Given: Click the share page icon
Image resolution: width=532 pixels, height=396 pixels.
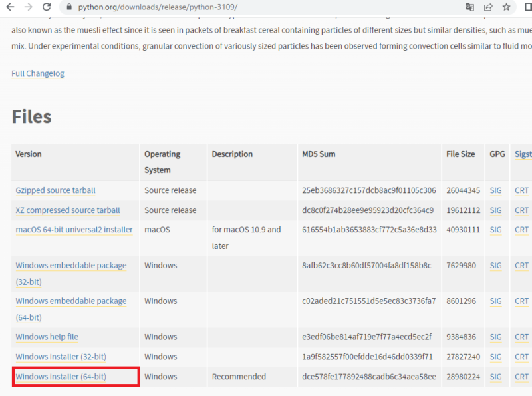Looking at the screenshot, I should 488,7.
